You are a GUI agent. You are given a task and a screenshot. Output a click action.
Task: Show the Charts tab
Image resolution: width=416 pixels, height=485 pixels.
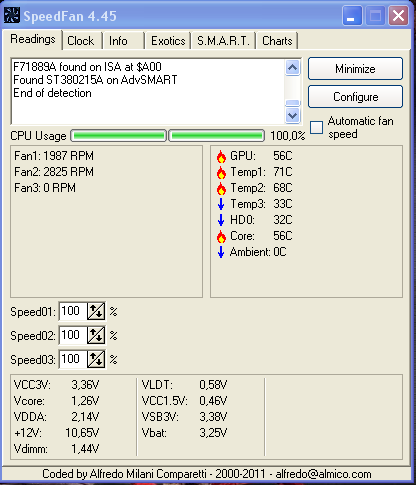point(277,41)
